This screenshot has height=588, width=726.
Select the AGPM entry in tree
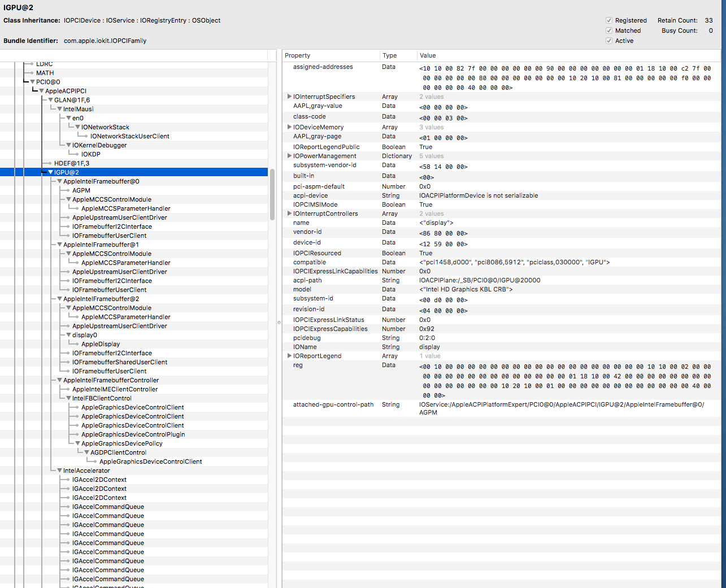81,190
